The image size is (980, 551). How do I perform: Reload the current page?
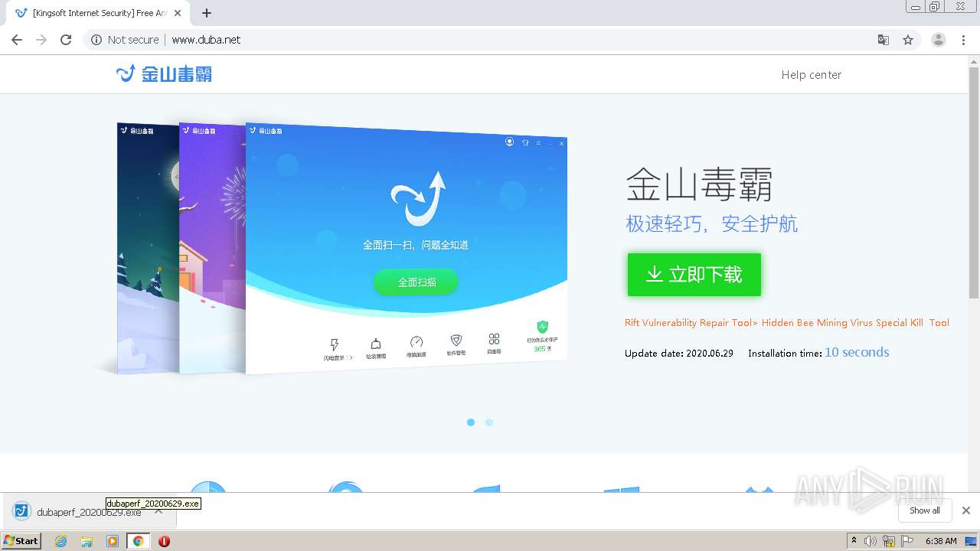tap(66, 40)
